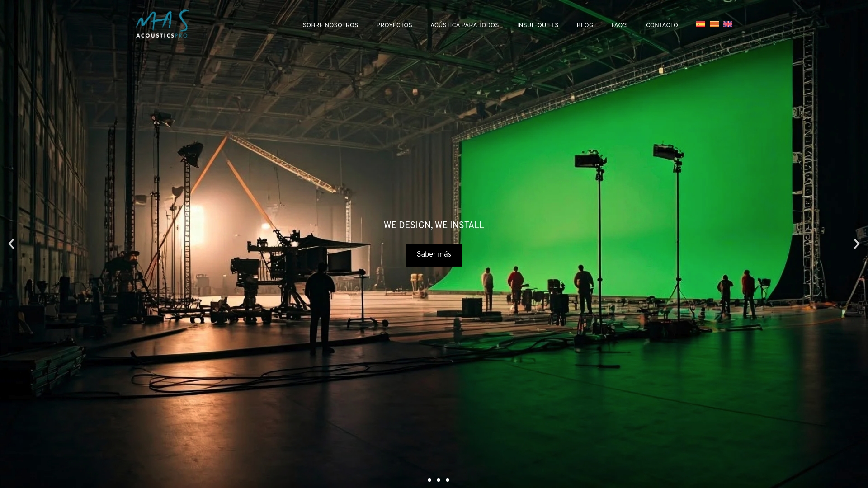This screenshot has height=488, width=868.
Task: Visit the Blog page
Action: pyautogui.click(x=585, y=25)
